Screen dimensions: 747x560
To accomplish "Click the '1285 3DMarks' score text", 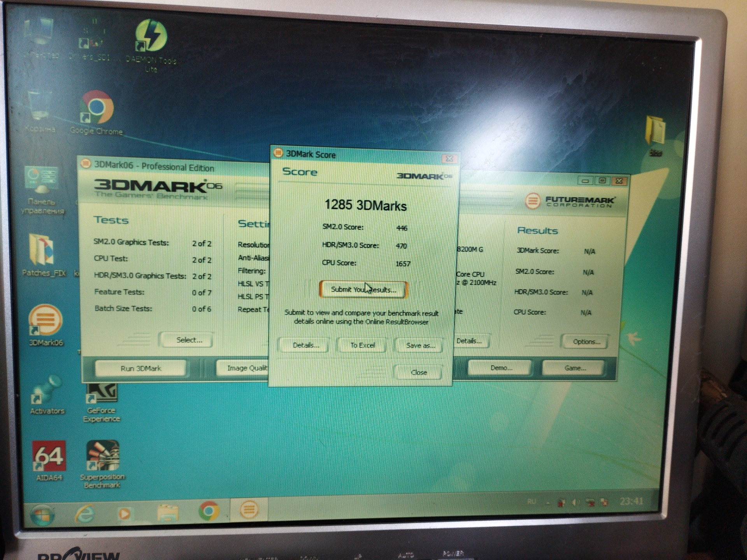I will 365,205.
